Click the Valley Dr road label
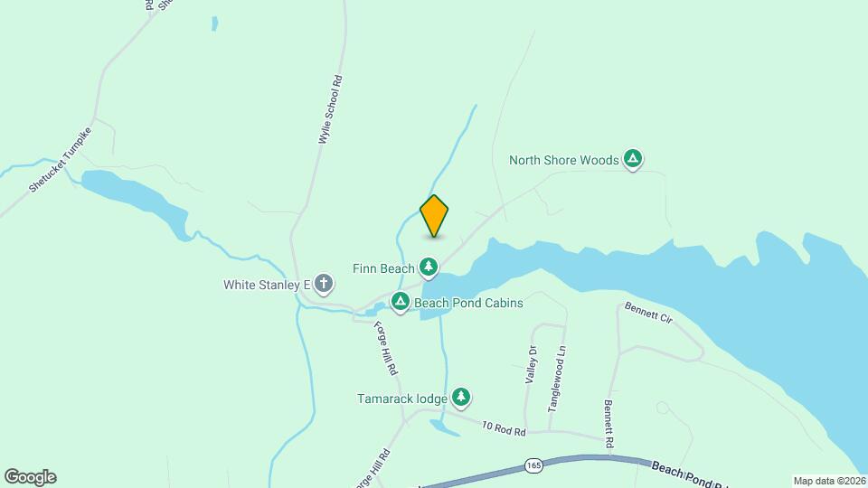This screenshot has width=868, height=488. coord(531,364)
